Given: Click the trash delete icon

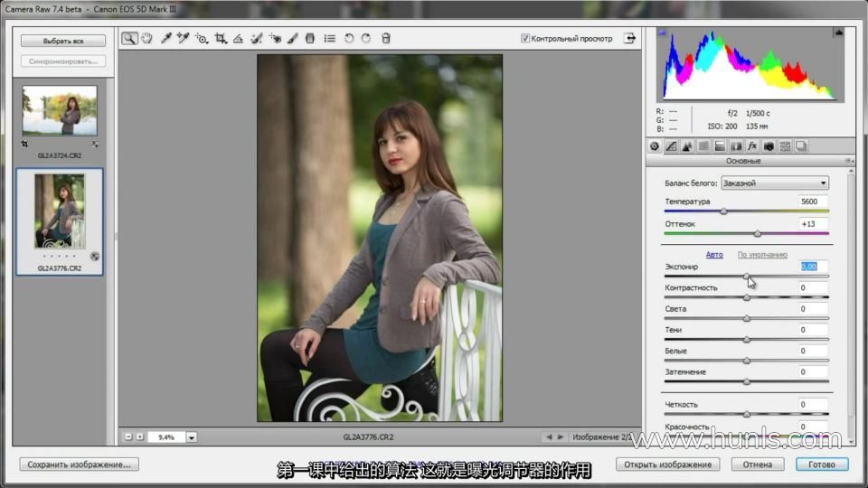Looking at the screenshot, I should pyautogui.click(x=386, y=38).
